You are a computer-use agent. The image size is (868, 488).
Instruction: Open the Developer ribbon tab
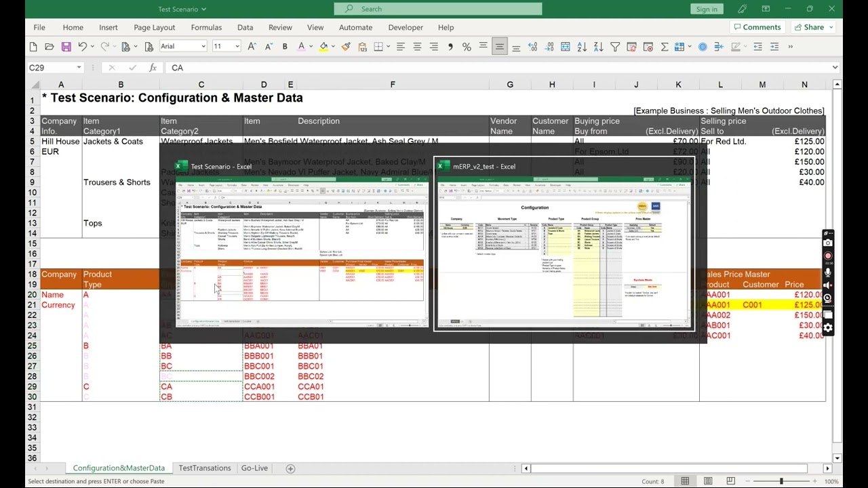(x=406, y=28)
